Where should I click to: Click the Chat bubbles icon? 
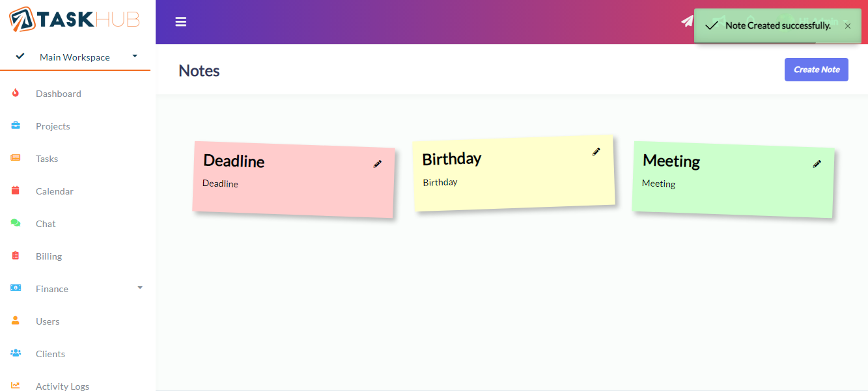point(16,223)
